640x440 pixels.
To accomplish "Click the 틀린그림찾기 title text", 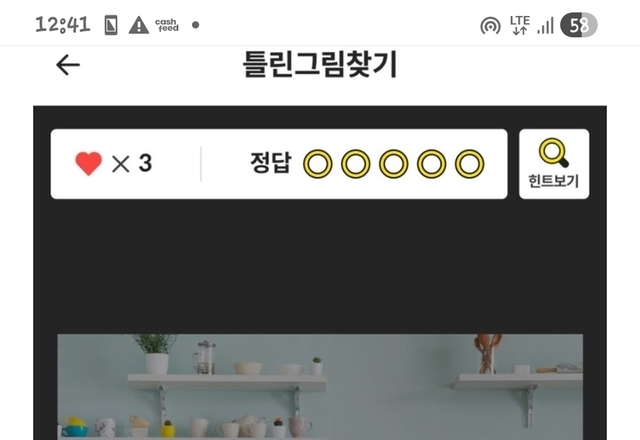I will click(320, 64).
